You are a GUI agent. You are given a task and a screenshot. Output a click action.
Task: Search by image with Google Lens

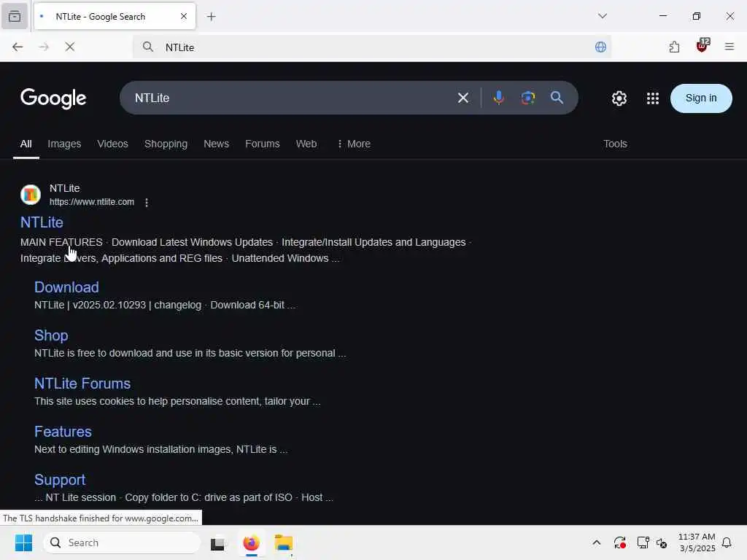point(528,98)
